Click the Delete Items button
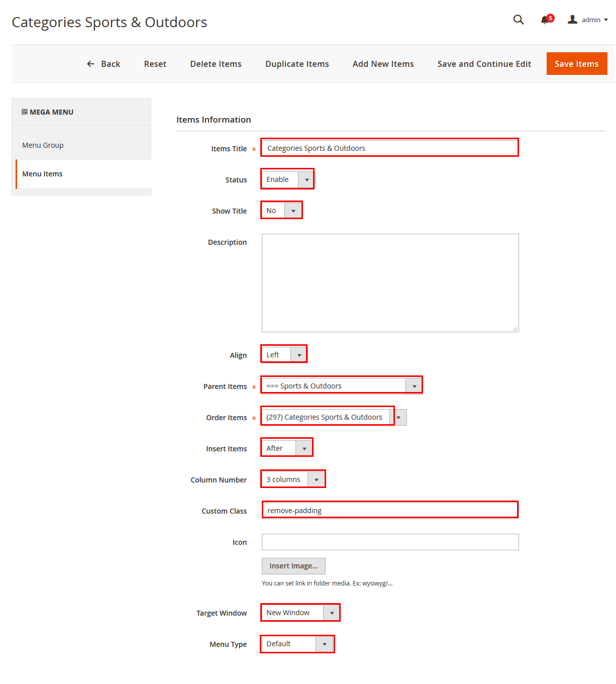616x684 pixels. coord(216,64)
